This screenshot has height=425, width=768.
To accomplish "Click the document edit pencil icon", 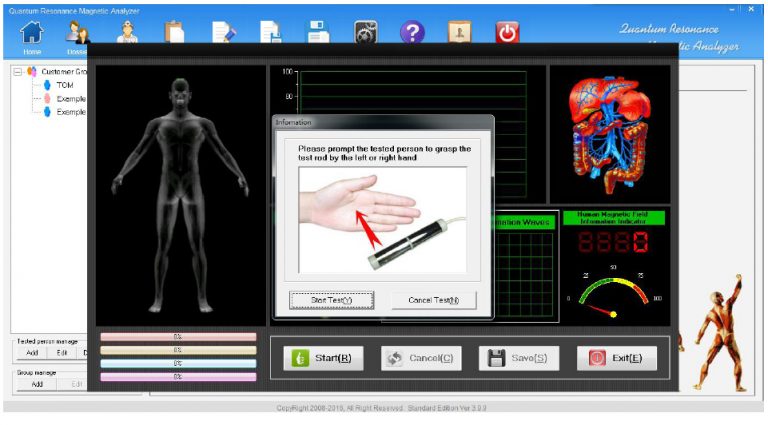I will coord(223,33).
